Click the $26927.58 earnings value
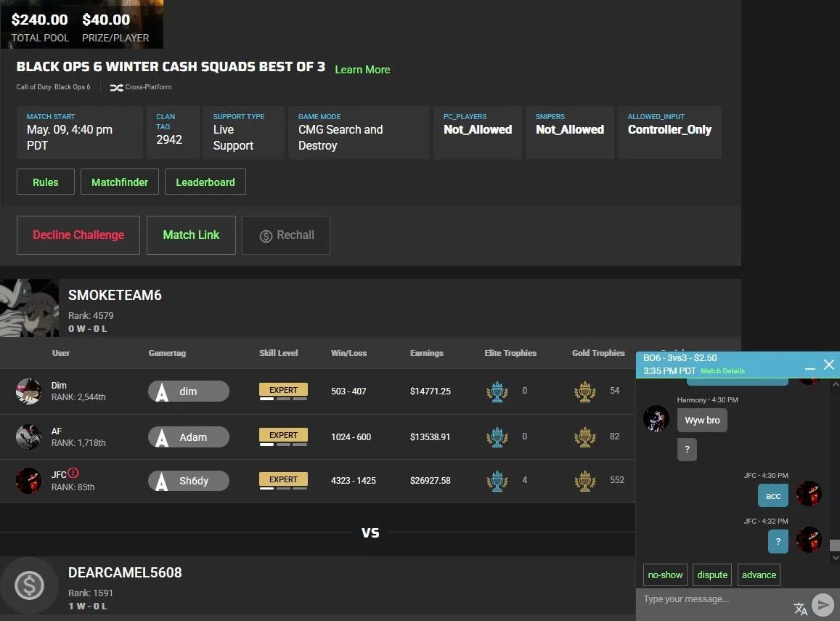This screenshot has width=840, height=621. click(431, 481)
